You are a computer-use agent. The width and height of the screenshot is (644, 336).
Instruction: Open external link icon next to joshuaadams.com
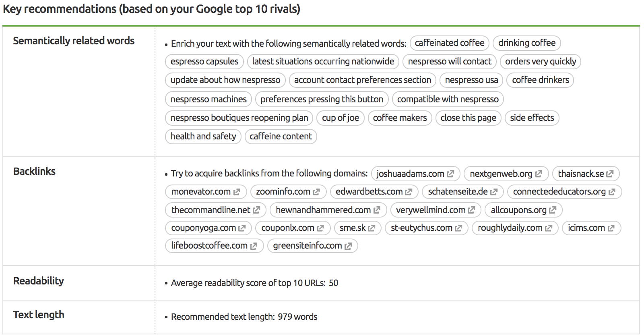(x=450, y=174)
